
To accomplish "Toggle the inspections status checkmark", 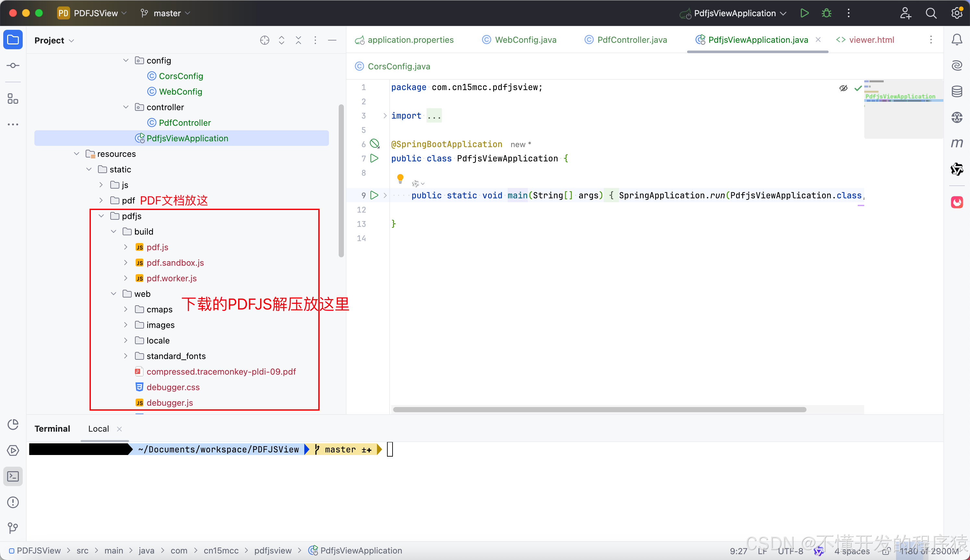I will (858, 88).
